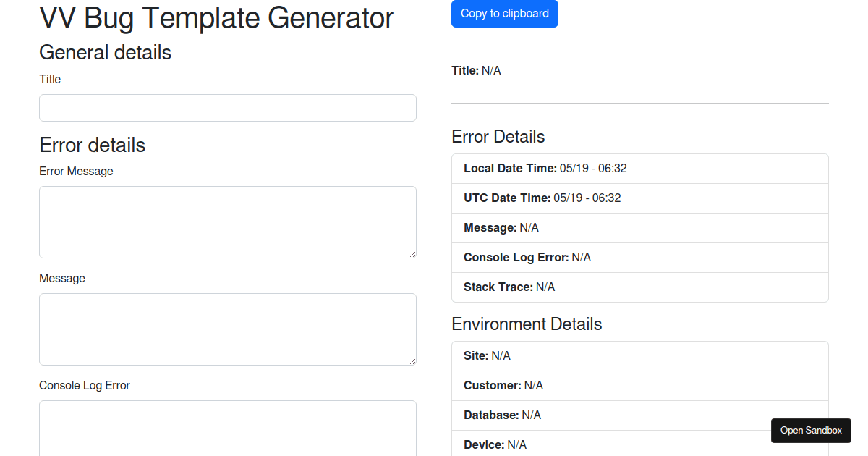The width and height of the screenshot is (868, 456).
Task: Select the Message textarea in the form
Action: pyautogui.click(x=228, y=329)
